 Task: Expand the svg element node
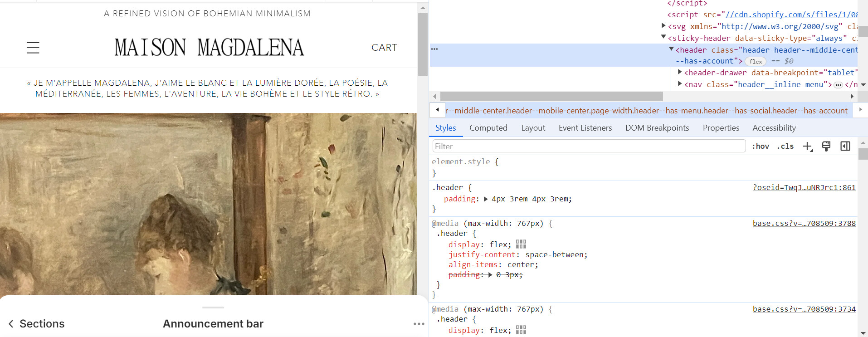pyautogui.click(x=663, y=26)
